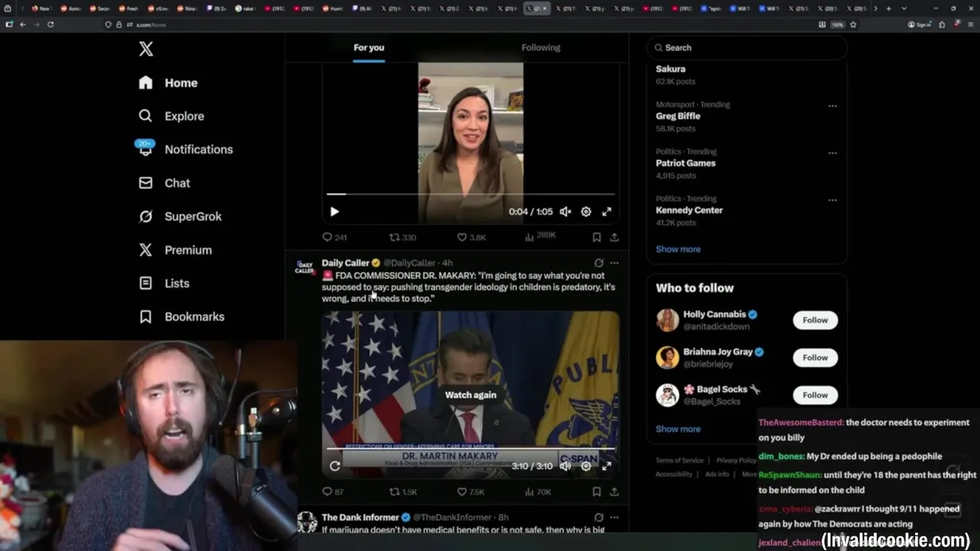The height and width of the screenshot is (551, 980).
Task: Open more options for Kennedy Center trend
Action: pos(832,200)
